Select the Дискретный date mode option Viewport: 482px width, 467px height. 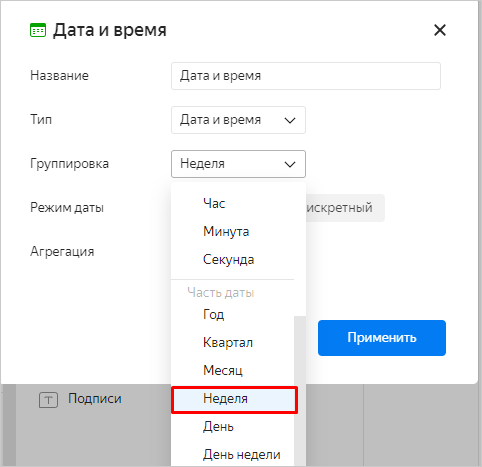[345, 208]
